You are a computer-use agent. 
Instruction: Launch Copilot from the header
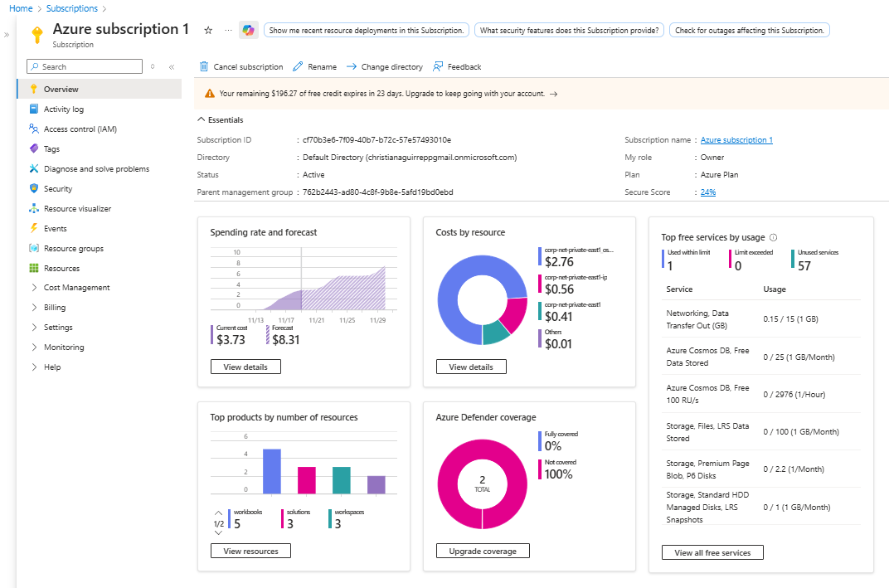pos(248,29)
